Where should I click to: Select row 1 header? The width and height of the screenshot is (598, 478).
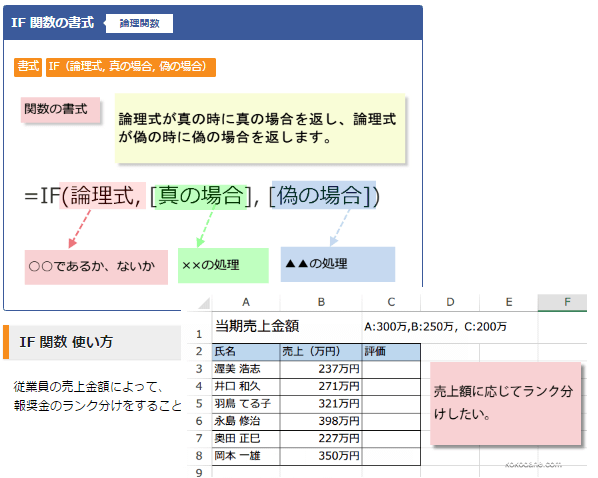tap(199, 327)
